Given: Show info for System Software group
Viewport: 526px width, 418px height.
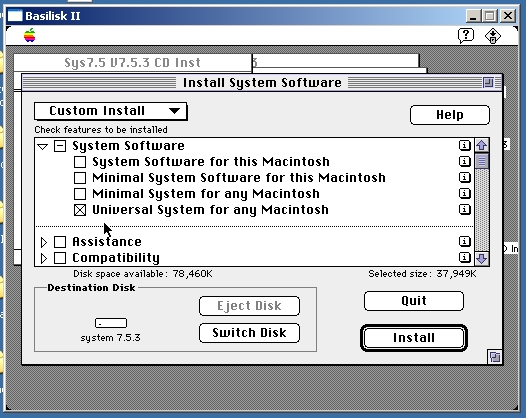Looking at the screenshot, I should [x=465, y=146].
